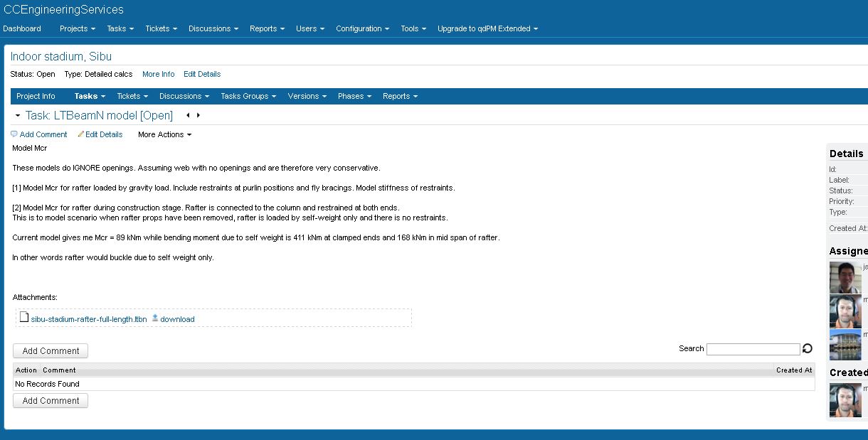Viewport: 868px width, 440px height.
Task: Click the speech bubble Add Comment icon
Action: point(14,134)
